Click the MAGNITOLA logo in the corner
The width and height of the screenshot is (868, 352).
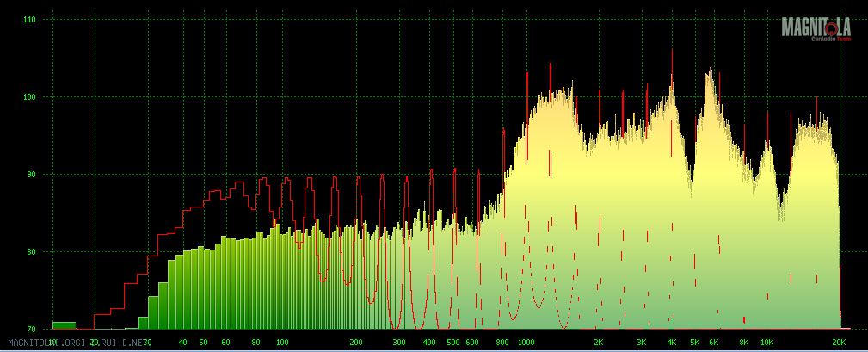click(x=816, y=28)
